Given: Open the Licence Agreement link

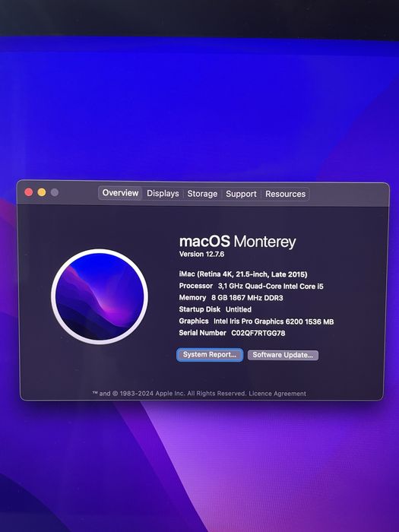Looking at the screenshot, I should tap(277, 394).
